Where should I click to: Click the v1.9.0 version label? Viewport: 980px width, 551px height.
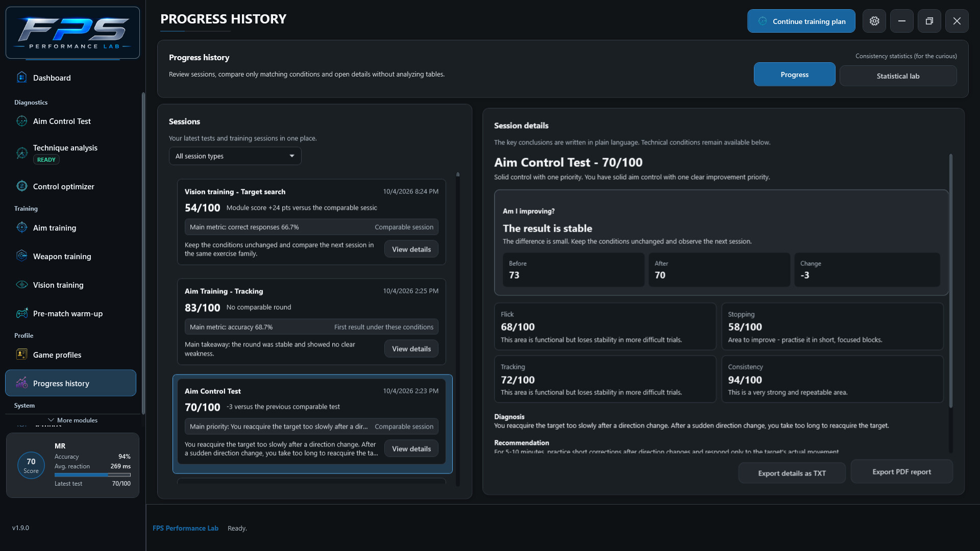(x=20, y=528)
